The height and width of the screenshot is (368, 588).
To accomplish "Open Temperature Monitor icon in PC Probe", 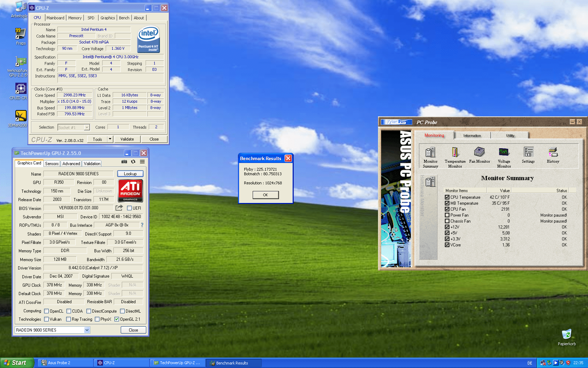I will (x=455, y=157).
